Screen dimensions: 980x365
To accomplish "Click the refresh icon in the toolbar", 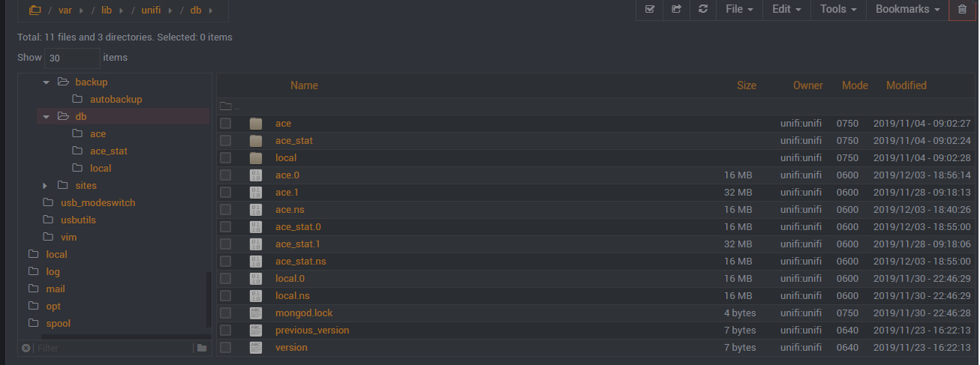I will coord(702,9).
